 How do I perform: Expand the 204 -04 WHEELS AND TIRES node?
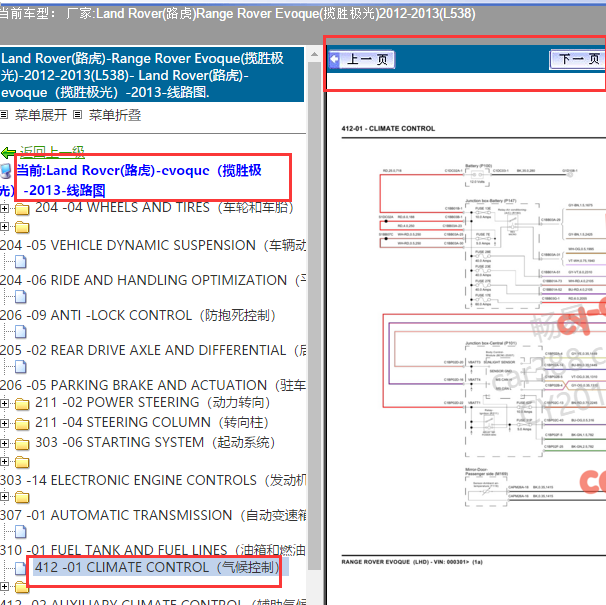(x=4, y=208)
